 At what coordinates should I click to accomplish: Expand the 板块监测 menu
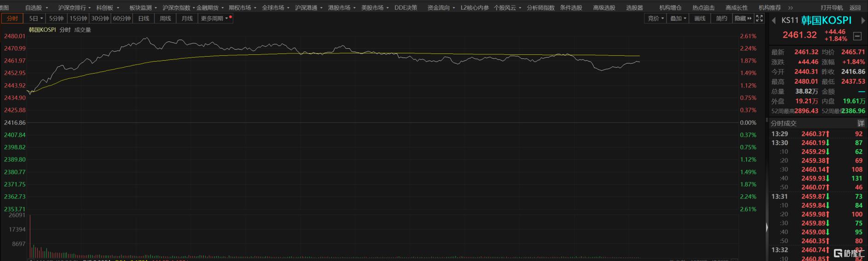[x=143, y=8]
